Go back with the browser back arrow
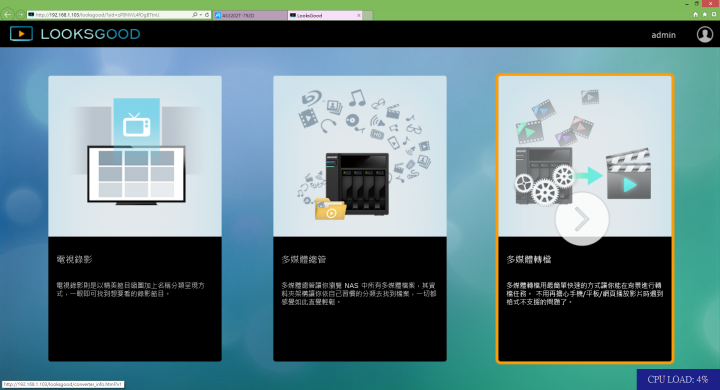720x390 pixels. [8, 15]
